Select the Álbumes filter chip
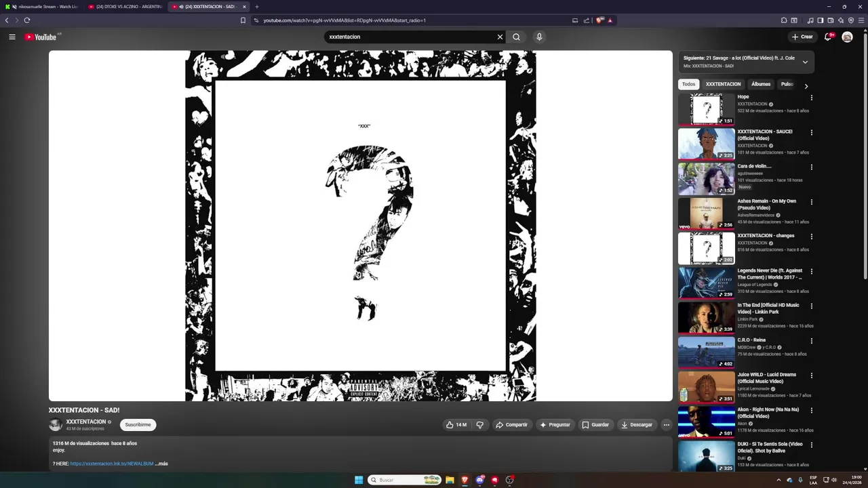 (x=761, y=84)
